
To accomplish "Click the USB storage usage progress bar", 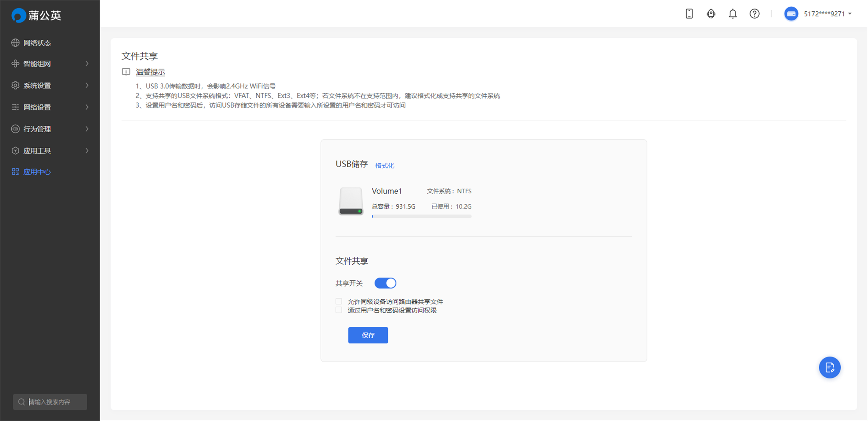I will tap(422, 216).
